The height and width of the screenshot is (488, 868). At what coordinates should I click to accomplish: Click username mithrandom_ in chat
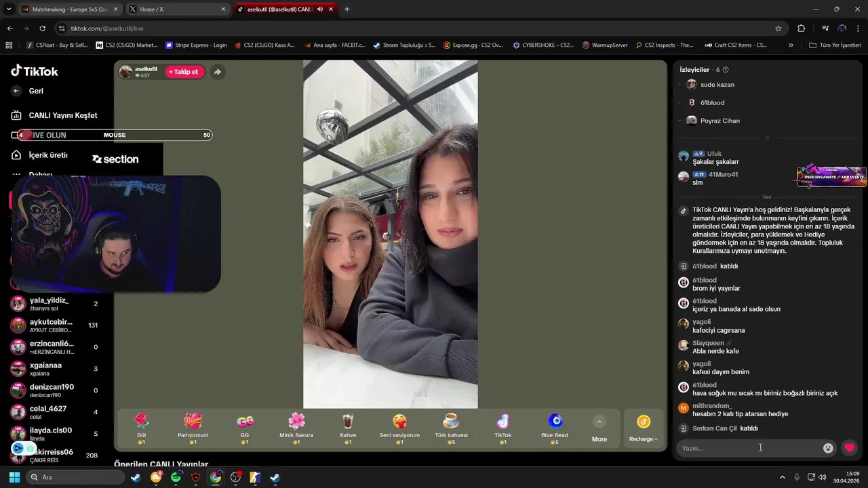click(712, 406)
